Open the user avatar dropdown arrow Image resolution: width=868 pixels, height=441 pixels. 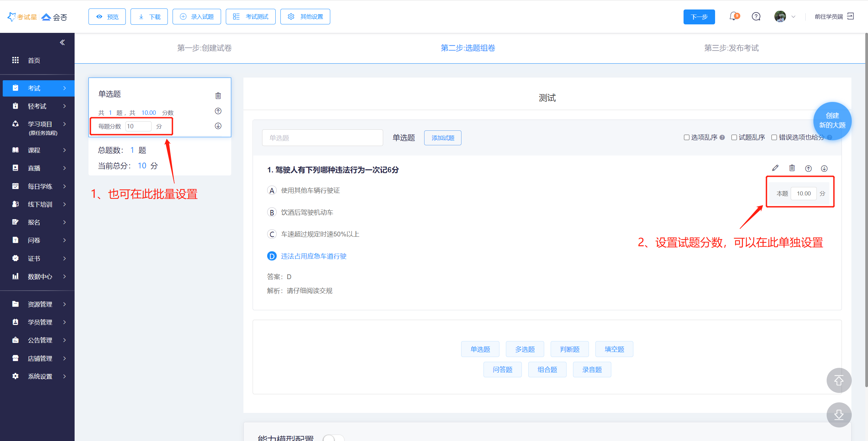pos(793,17)
